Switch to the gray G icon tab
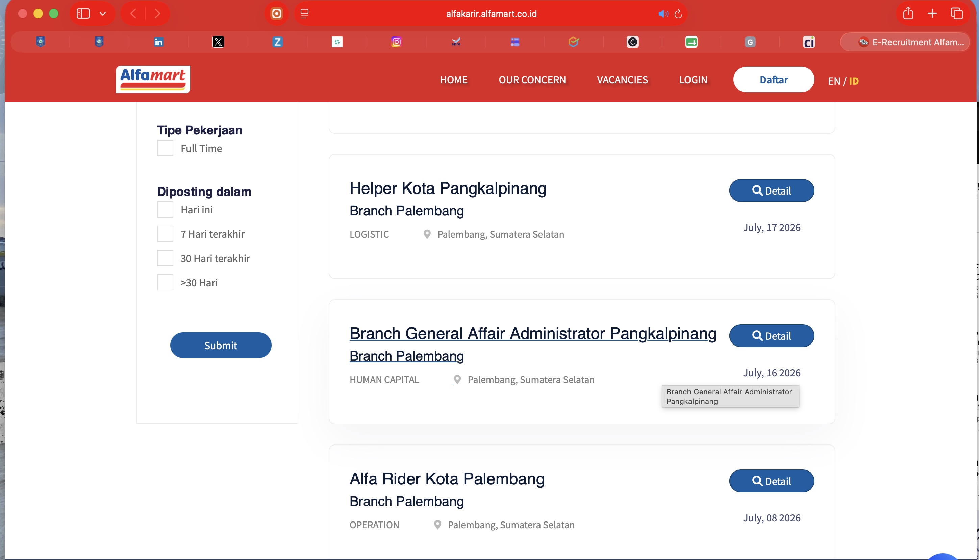979x560 pixels. (x=750, y=42)
